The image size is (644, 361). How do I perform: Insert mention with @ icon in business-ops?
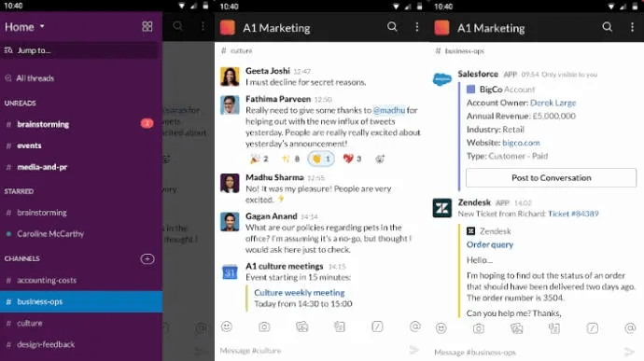coord(630,328)
